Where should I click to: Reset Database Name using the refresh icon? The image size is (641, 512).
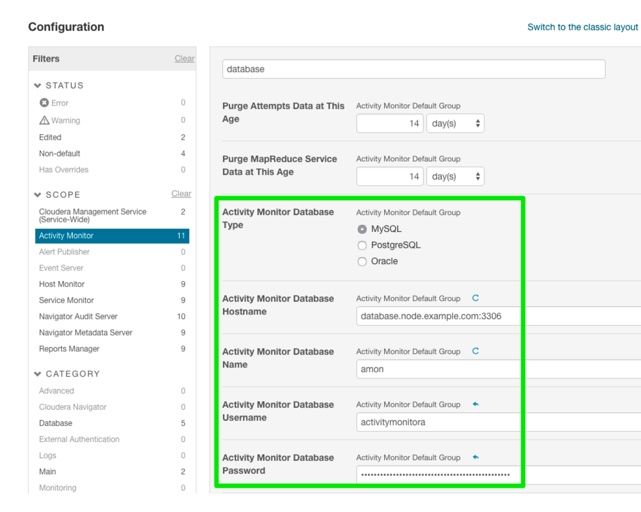pyautogui.click(x=475, y=351)
